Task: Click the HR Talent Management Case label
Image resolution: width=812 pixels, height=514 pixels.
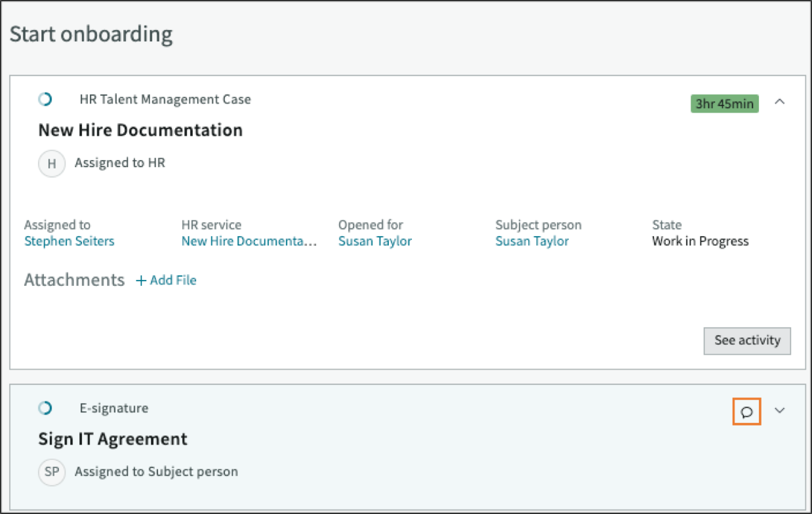Action: coord(165,100)
